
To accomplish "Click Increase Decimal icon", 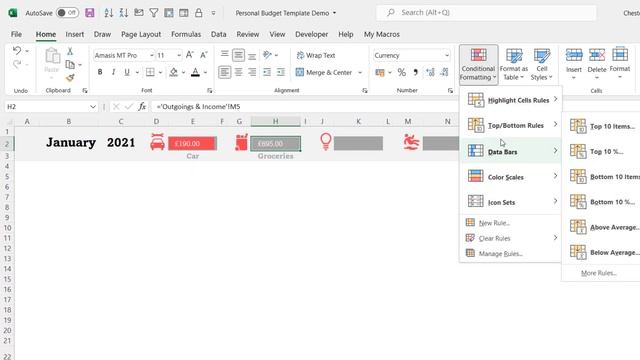I will tap(430, 72).
